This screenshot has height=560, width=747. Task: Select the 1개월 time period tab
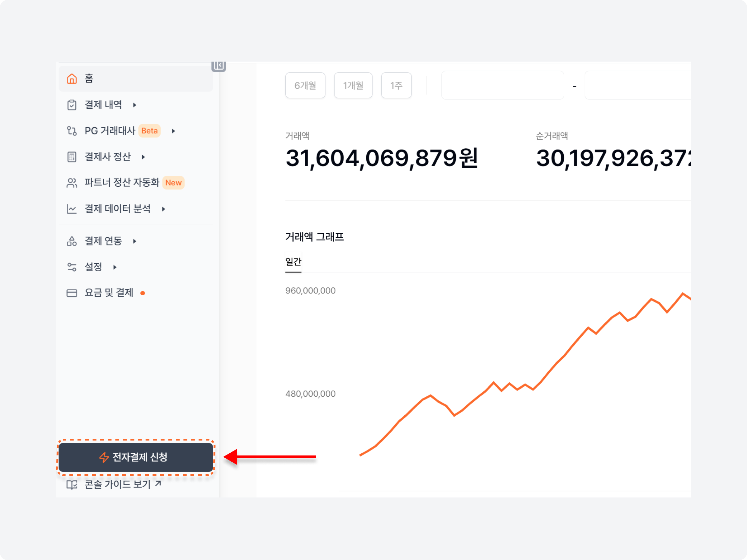tap(352, 85)
